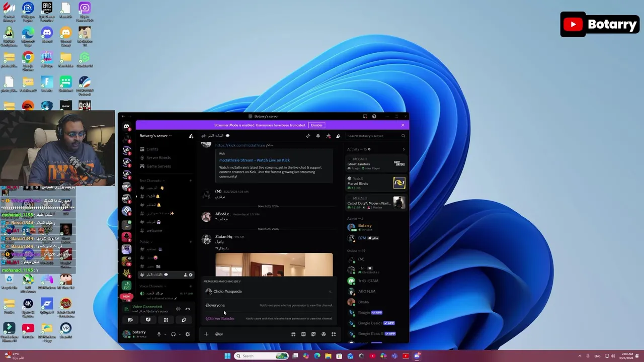Select @Server Booster mention suggestion
The width and height of the screenshot is (644, 362).
268,319
